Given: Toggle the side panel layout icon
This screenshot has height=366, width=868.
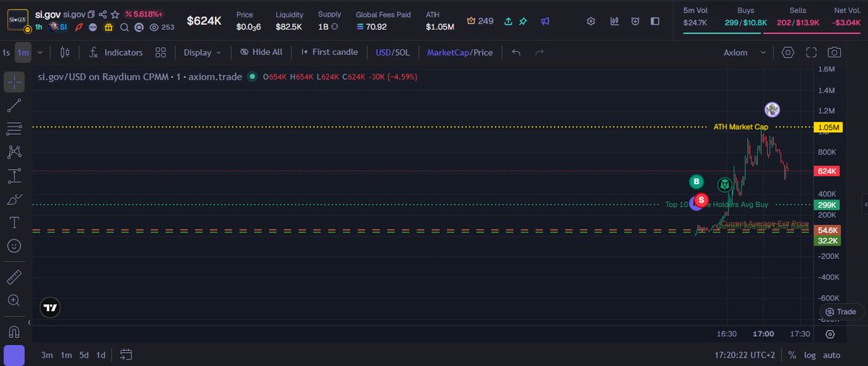Looking at the screenshot, I should click(656, 21).
